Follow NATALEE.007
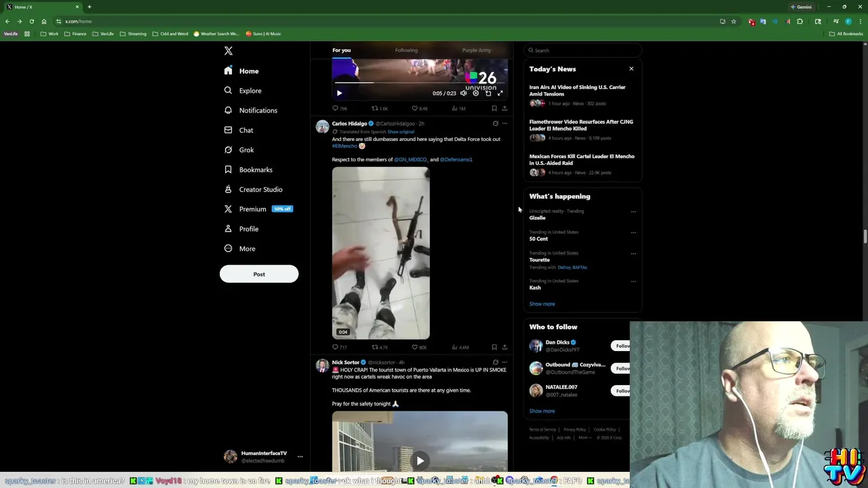Screen dimensions: 868x488 point(620,390)
